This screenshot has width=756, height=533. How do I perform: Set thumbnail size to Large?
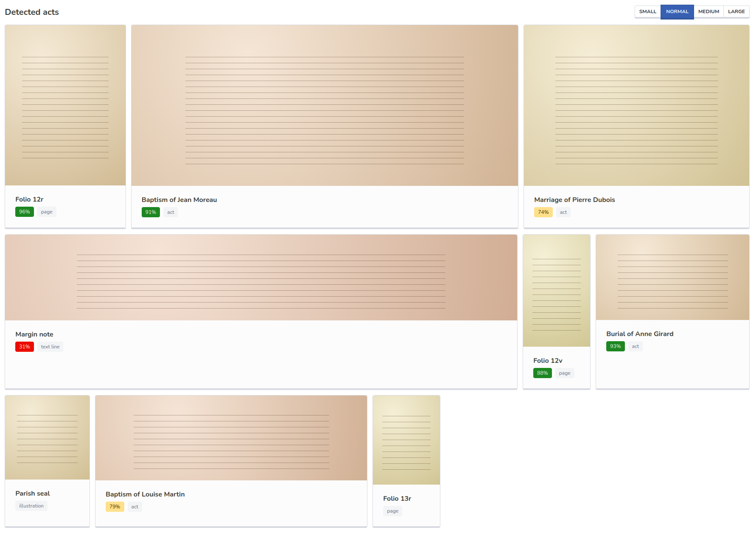736,12
